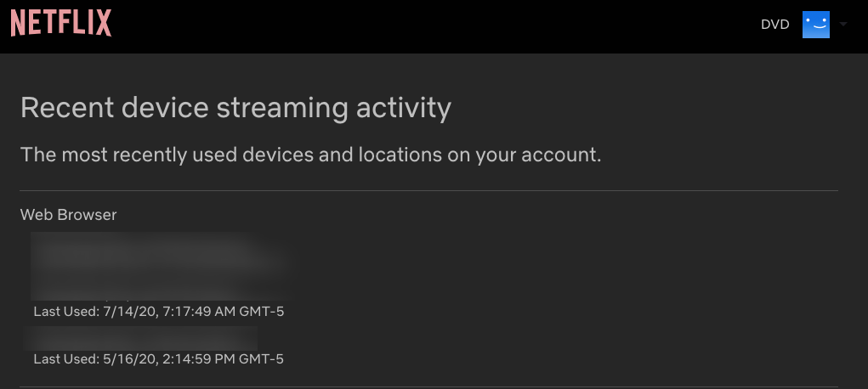Open the blue smiley profile avatar
868x389 pixels.
click(x=815, y=25)
